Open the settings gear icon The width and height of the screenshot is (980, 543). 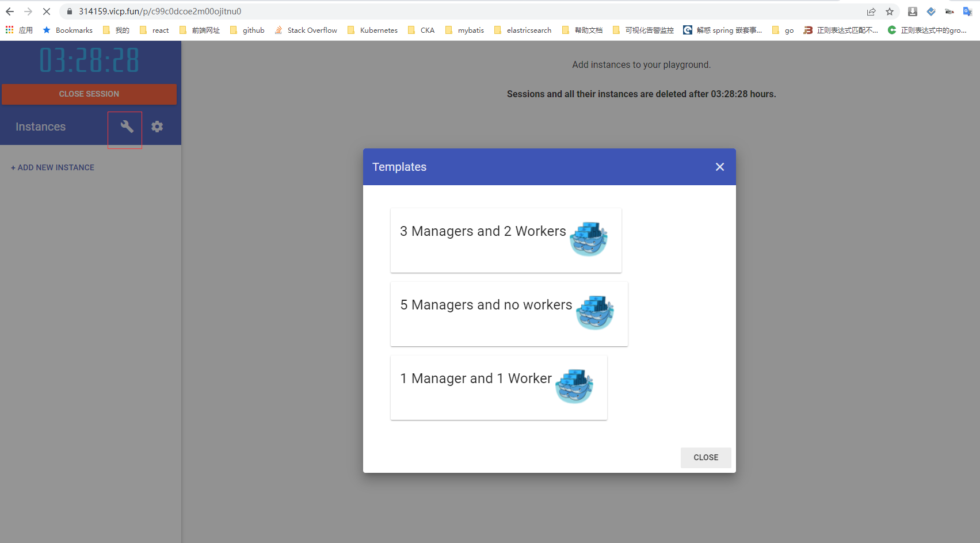click(157, 127)
